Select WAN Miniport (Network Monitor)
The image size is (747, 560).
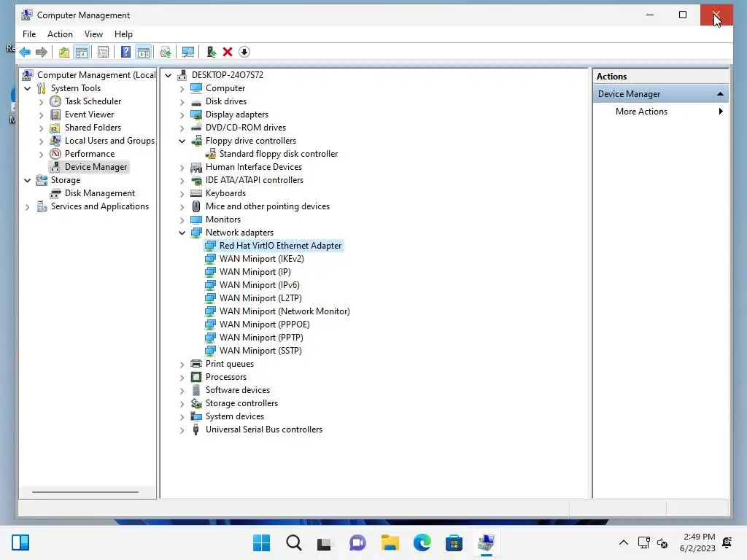(285, 311)
